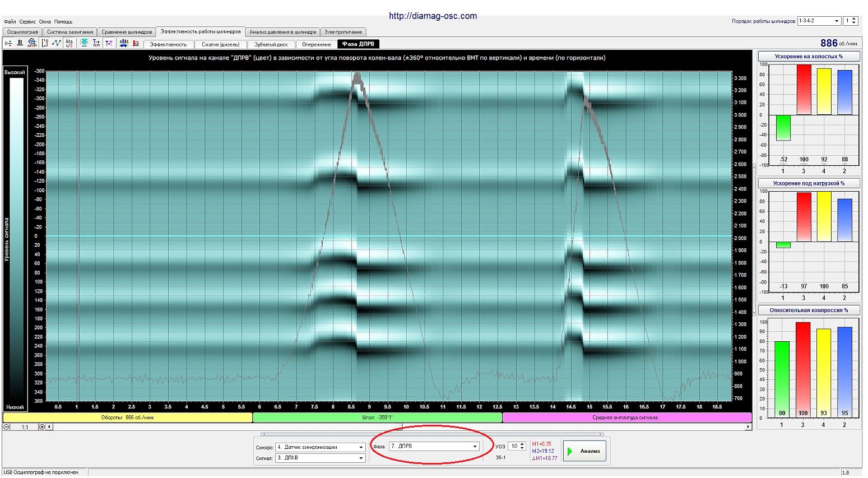This screenshot has height=478, width=868.
Task: Click the M2=19.12 value
Action: (543, 451)
